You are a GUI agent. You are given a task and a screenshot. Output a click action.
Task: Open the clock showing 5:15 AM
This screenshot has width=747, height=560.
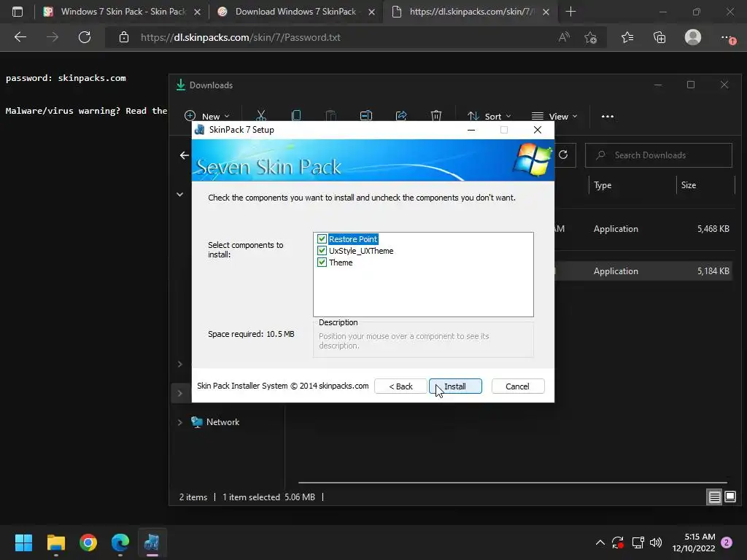click(694, 542)
